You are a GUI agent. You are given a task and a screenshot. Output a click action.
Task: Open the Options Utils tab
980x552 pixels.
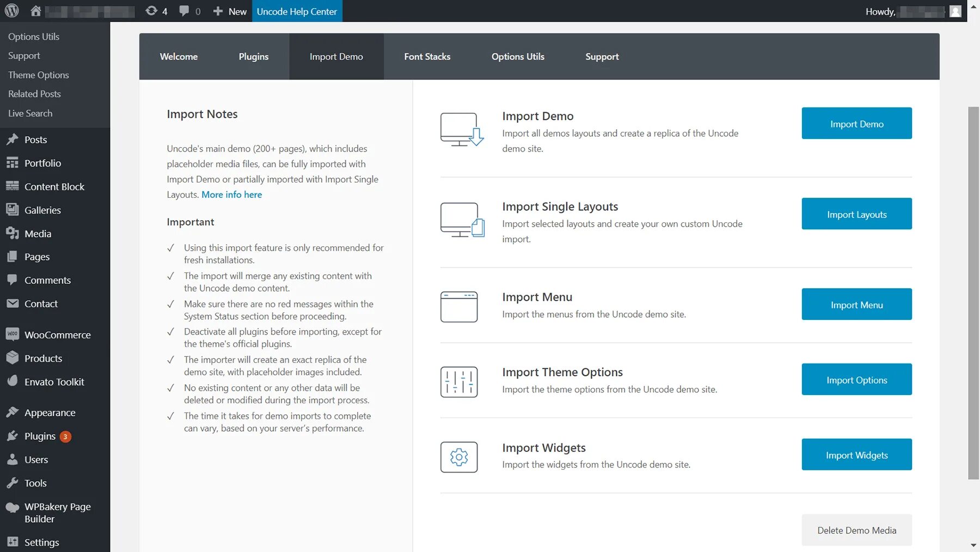518,57
